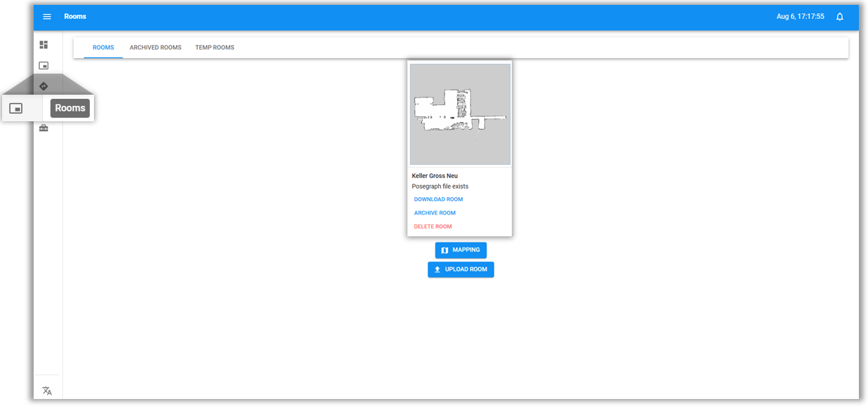868x406 pixels.
Task: Click the DOWNLOAD ROOM link
Action: (438, 199)
